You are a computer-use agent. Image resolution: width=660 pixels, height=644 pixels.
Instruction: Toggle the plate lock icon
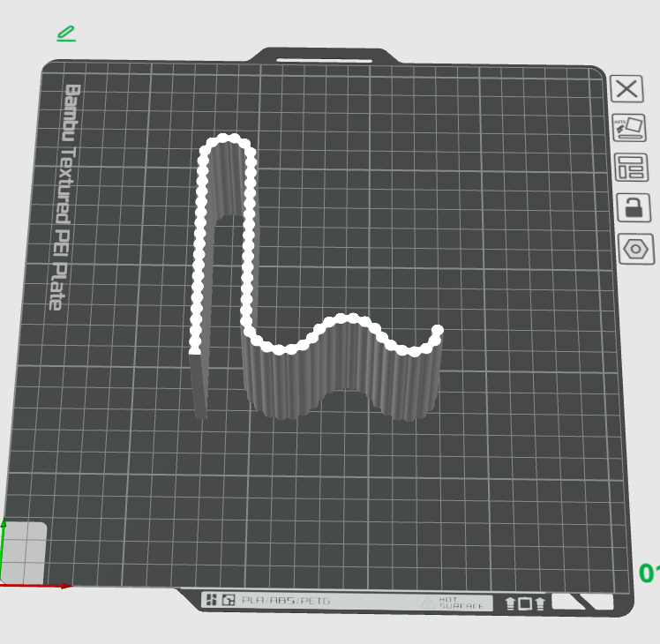pyautogui.click(x=634, y=207)
